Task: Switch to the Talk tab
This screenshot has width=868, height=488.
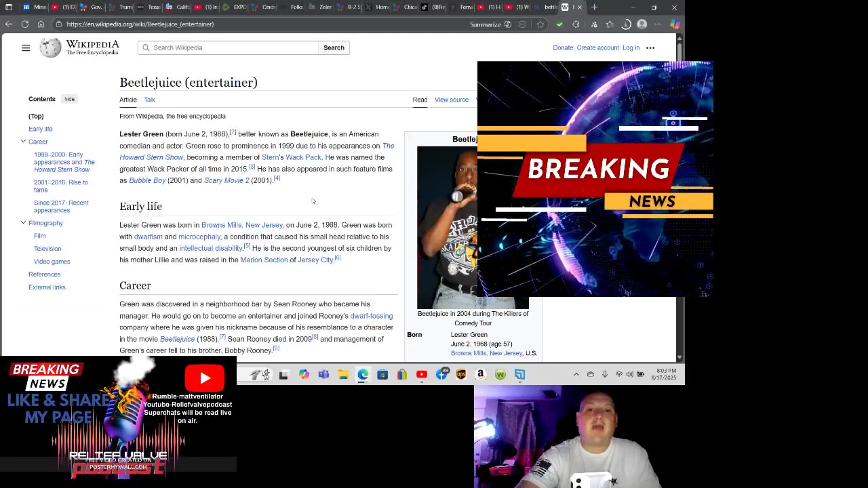Action: tap(149, 100)
